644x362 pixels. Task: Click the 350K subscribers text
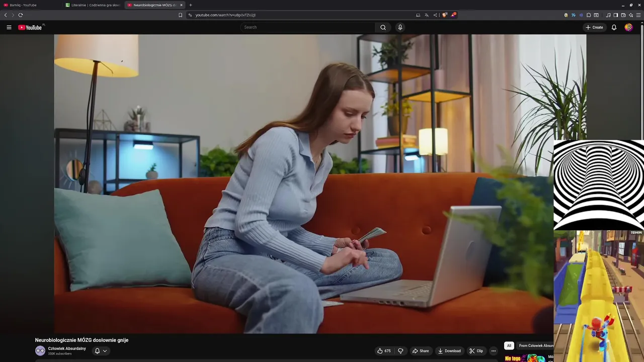pos(60,354)
